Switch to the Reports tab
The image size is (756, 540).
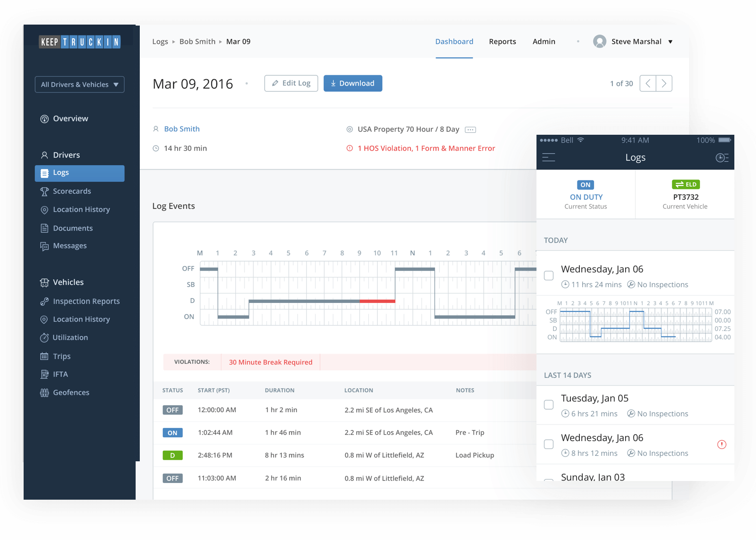pos(503,41)
